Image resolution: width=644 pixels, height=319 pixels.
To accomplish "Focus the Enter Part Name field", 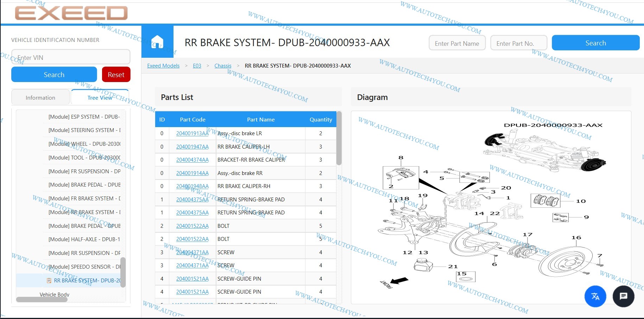I will tap(457, 43).
